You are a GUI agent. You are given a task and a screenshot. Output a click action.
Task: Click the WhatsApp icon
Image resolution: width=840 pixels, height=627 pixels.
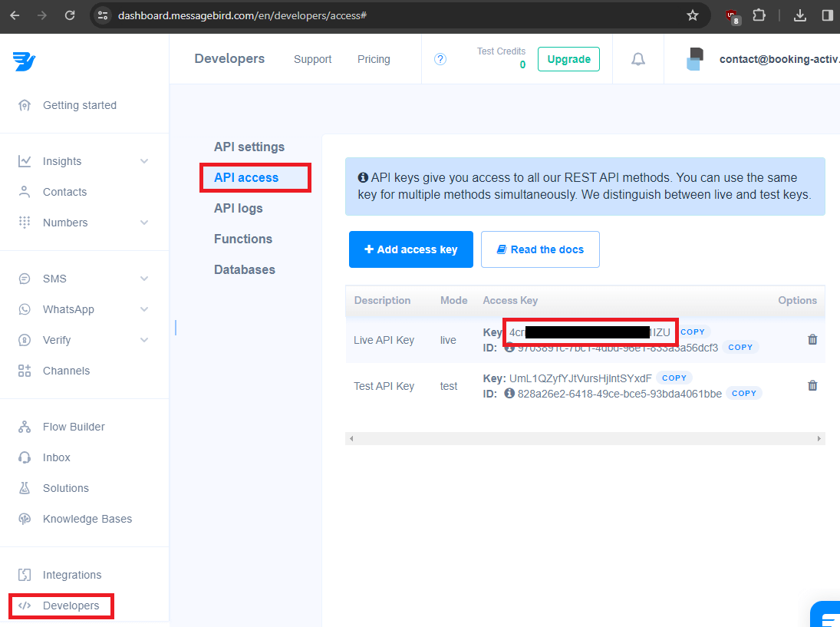(x=25, y=309)
